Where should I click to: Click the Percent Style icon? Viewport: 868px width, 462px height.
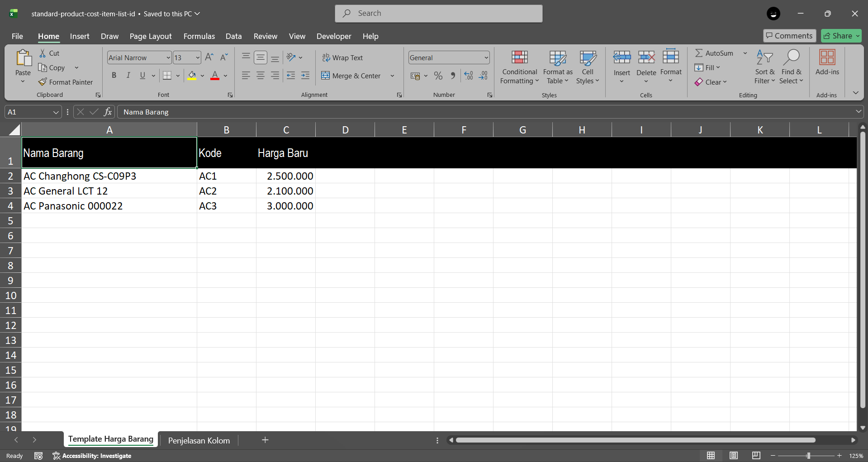pos(438,76)
